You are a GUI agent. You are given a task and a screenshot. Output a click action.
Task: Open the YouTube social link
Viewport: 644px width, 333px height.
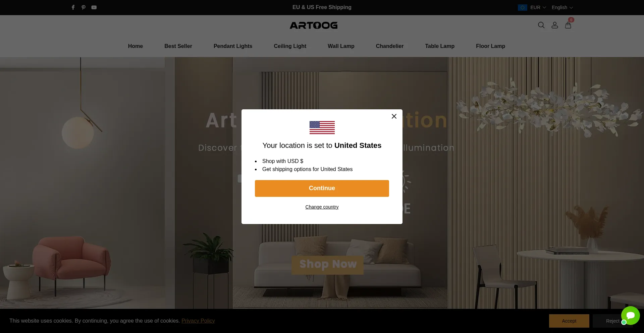[94, 7]
